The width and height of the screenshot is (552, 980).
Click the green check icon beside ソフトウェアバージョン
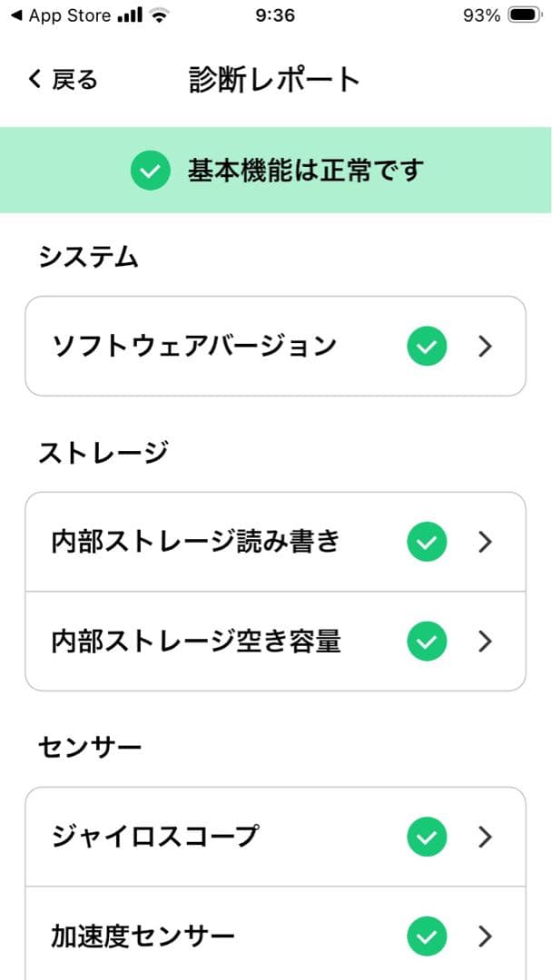[x=426, y=346]
